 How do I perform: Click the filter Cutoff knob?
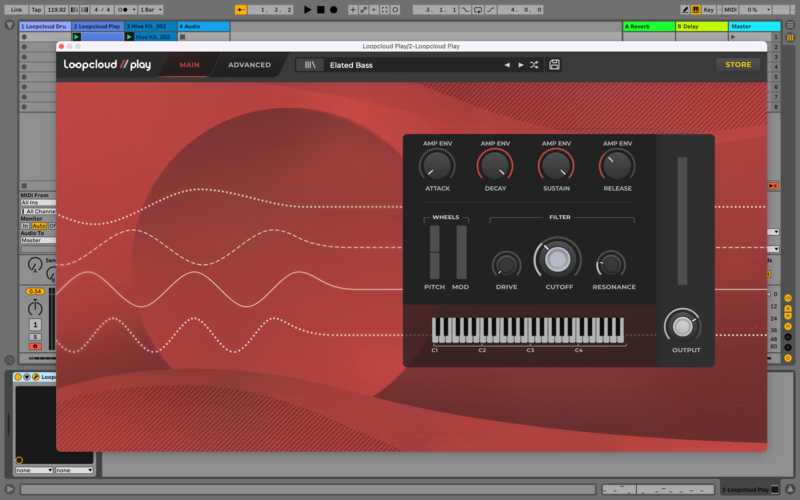coord(557,259)
